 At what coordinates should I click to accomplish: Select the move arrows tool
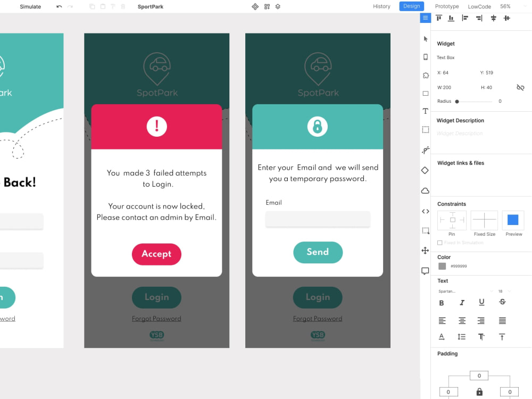[425, 251]
